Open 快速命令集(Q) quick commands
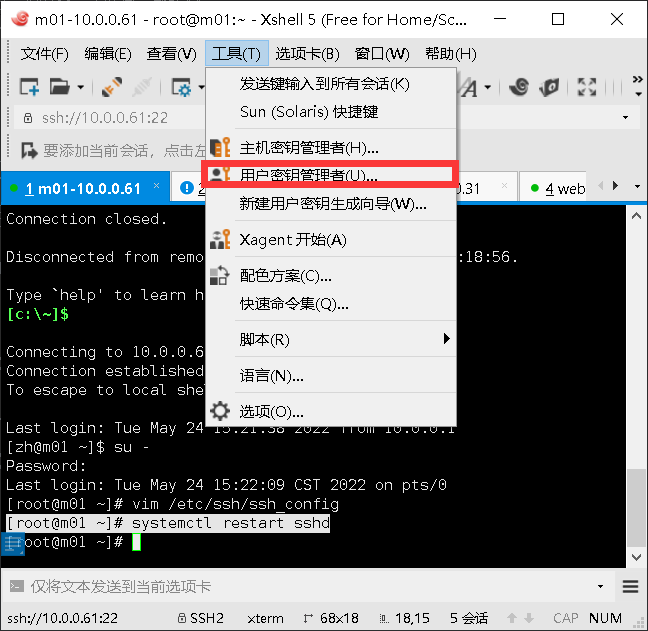648x631 pixels. pyautogui.click(x=331, y=304)
